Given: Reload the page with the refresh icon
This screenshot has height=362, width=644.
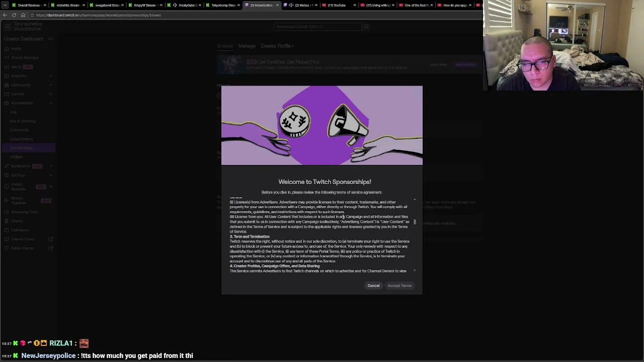Looking at the screenshot, I should pos(14,15).
